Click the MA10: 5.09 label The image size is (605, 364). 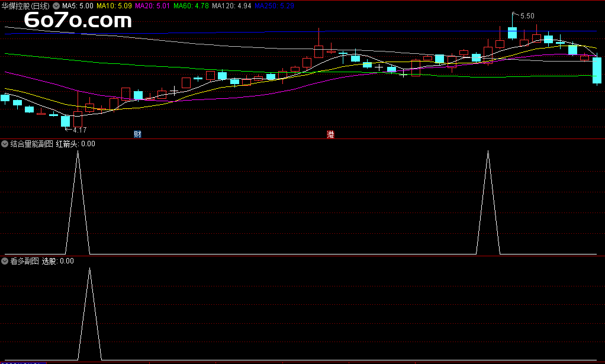click(114, 6)
